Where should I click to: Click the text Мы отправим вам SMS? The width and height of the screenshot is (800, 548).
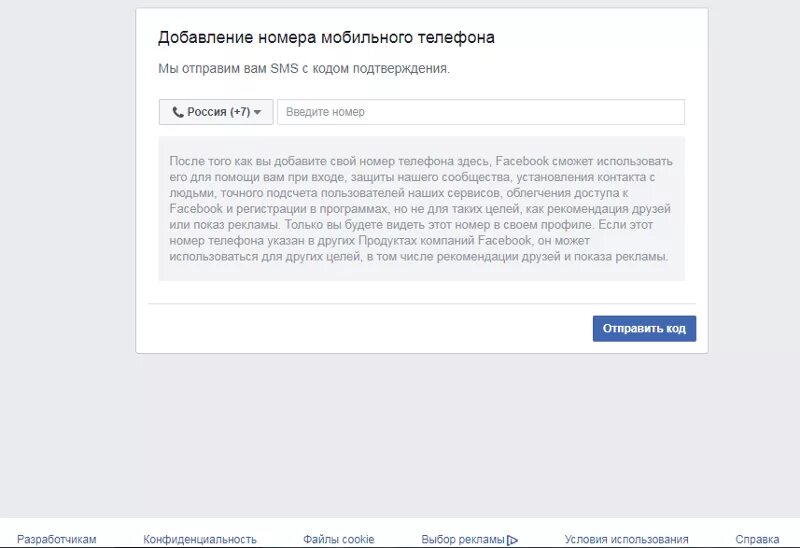tap(228, 68)
